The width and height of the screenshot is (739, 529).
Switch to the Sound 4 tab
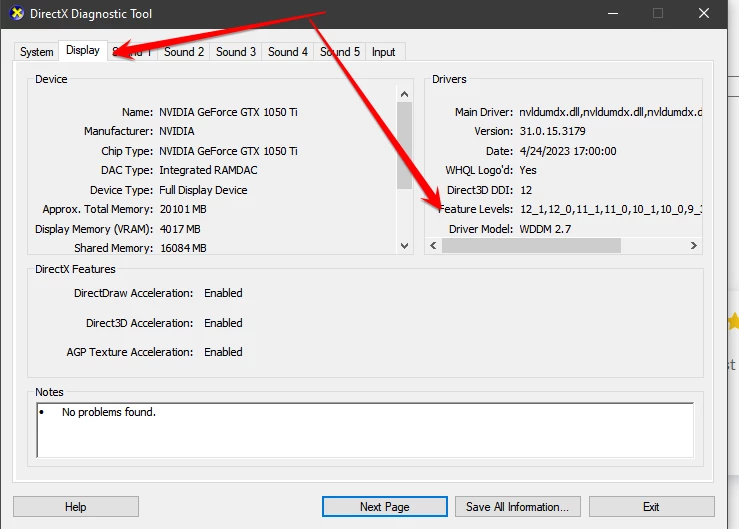pos(287,52)
